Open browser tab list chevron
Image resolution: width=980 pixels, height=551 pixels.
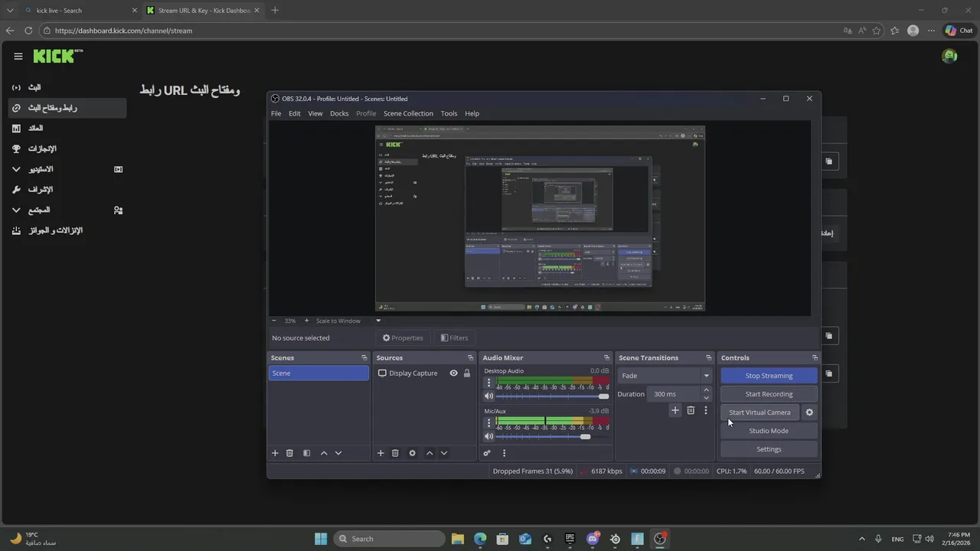coord(10,11)
